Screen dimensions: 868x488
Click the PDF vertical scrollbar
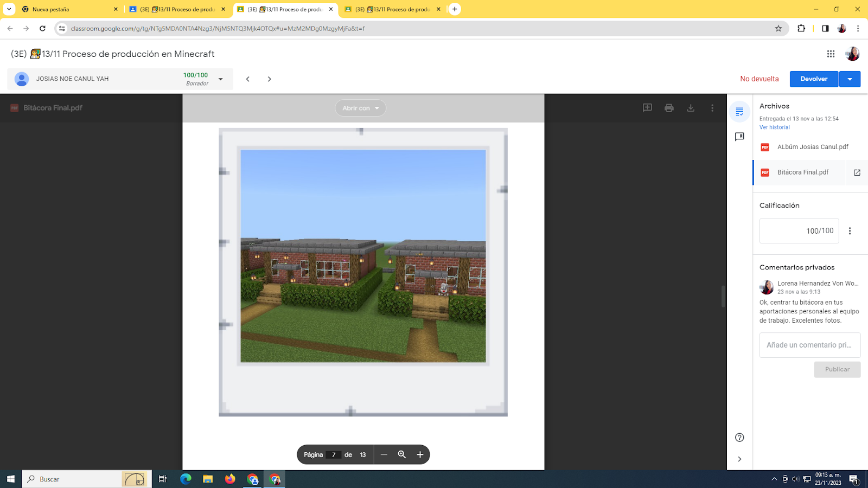723,296
